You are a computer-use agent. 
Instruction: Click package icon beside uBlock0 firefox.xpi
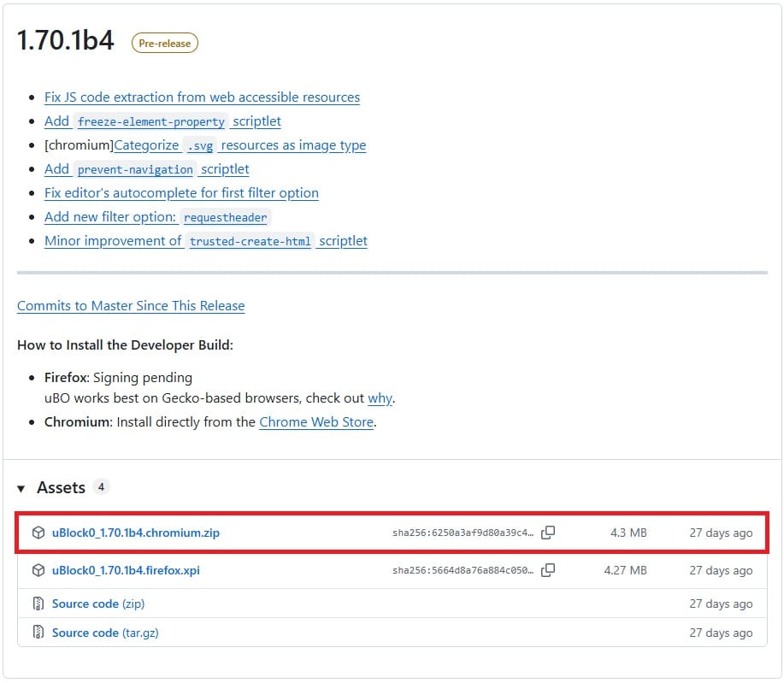point(38,570)
